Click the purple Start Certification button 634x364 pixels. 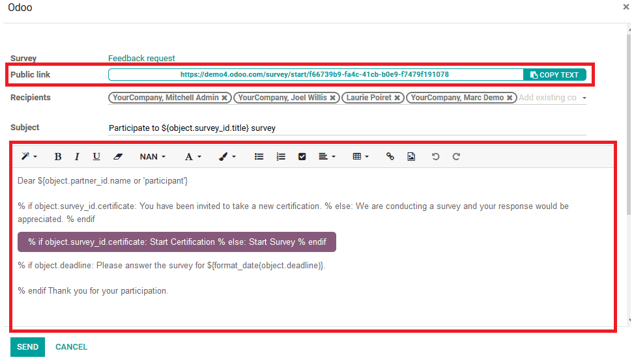coord(177,242)
